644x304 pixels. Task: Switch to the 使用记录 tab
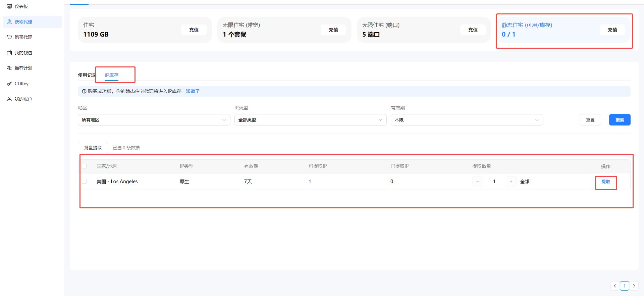coord(87,75)
